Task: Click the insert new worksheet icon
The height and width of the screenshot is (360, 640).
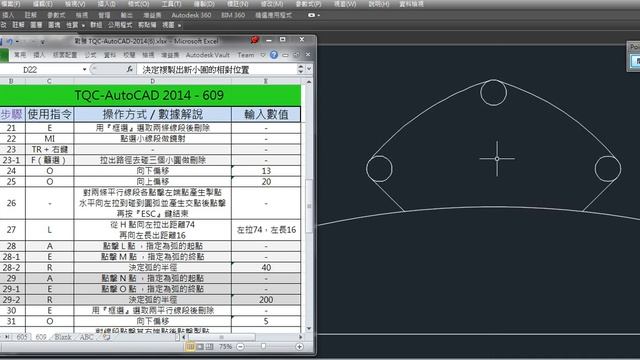Action: (x=107, y=337)
